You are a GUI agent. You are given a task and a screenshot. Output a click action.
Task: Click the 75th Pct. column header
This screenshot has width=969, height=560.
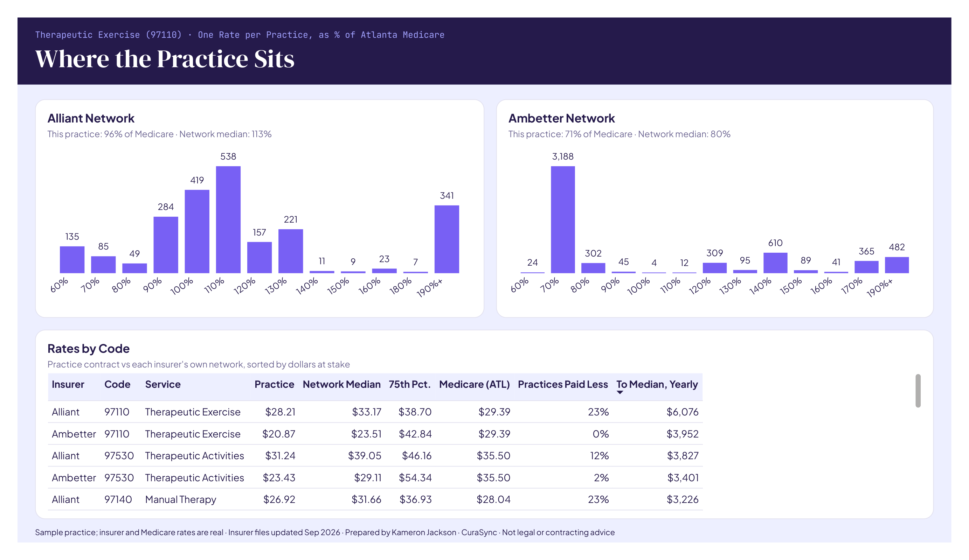click(409, 384)
